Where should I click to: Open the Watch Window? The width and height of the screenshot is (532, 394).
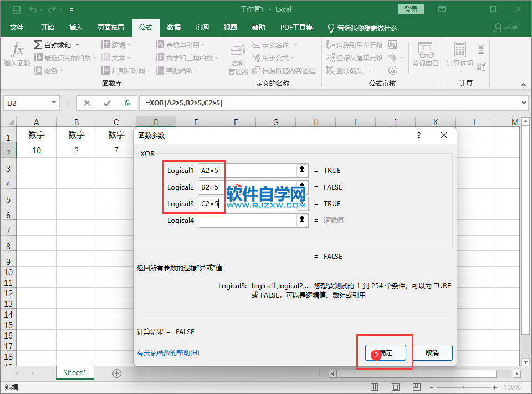coord(425,55)
